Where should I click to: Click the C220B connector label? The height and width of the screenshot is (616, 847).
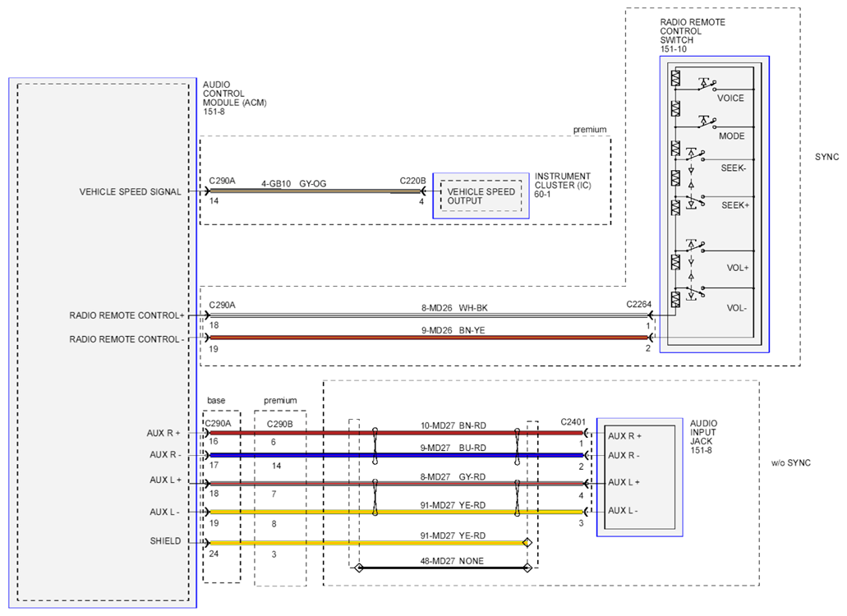pyautogui.click(x=412, y=181)
